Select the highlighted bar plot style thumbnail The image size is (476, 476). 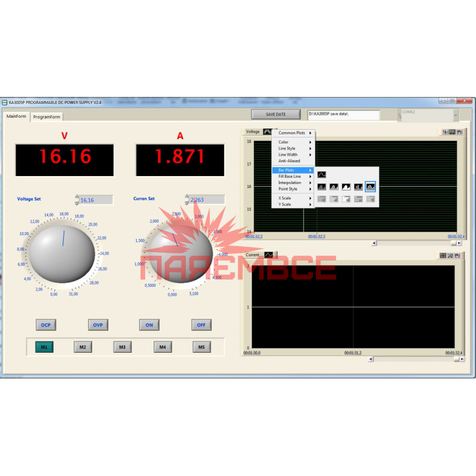(x=370, y=187)
